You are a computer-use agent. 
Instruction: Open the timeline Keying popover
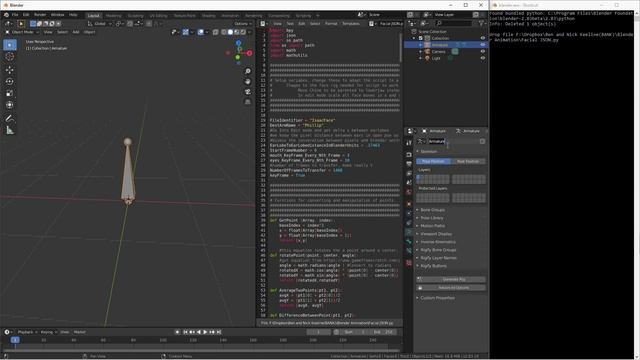(49, 332)
